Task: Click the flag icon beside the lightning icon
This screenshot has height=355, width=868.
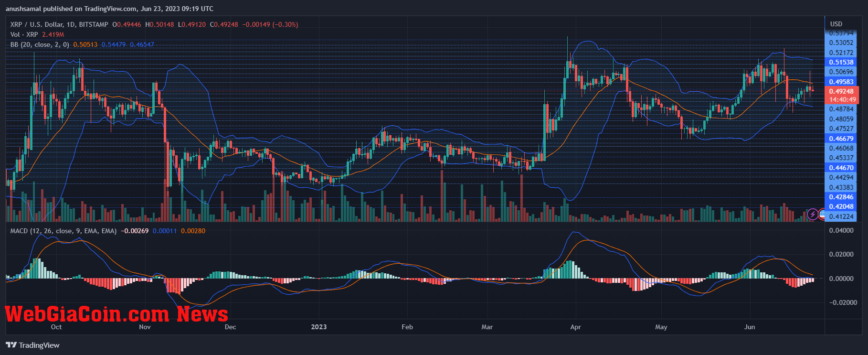Action: coord(822,215)
